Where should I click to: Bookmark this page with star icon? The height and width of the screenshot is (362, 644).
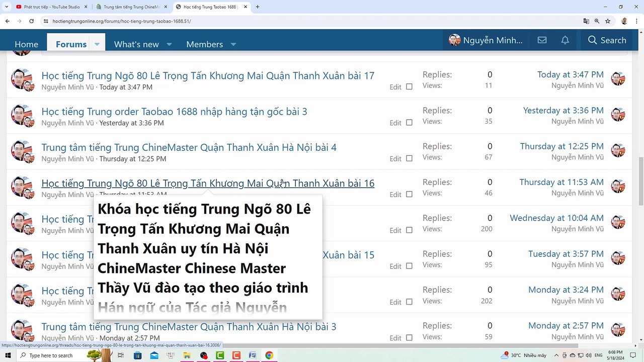[x=608, y=21]
